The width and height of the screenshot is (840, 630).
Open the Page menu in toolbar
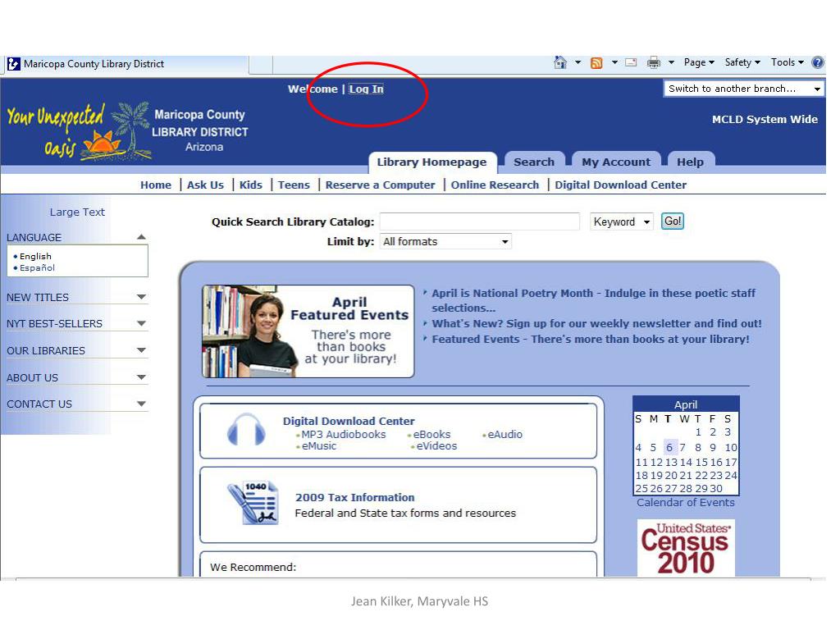tap(699, 62)
